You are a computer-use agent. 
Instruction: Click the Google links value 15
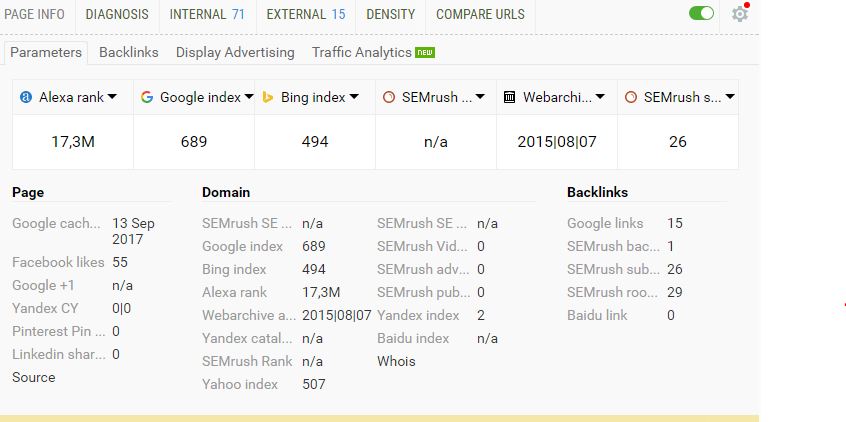point(674,223)
